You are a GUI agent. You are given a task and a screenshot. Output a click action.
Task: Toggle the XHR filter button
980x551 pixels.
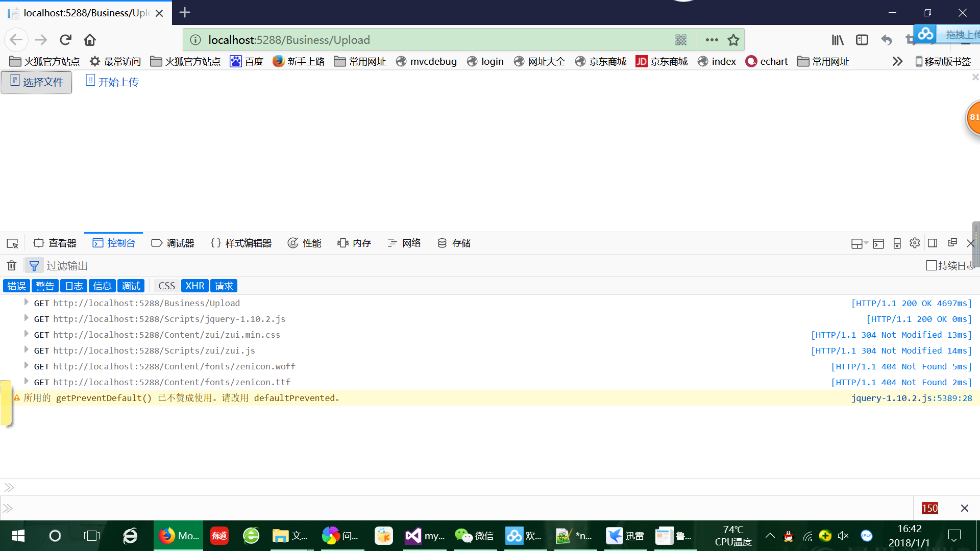coord(194,286)
